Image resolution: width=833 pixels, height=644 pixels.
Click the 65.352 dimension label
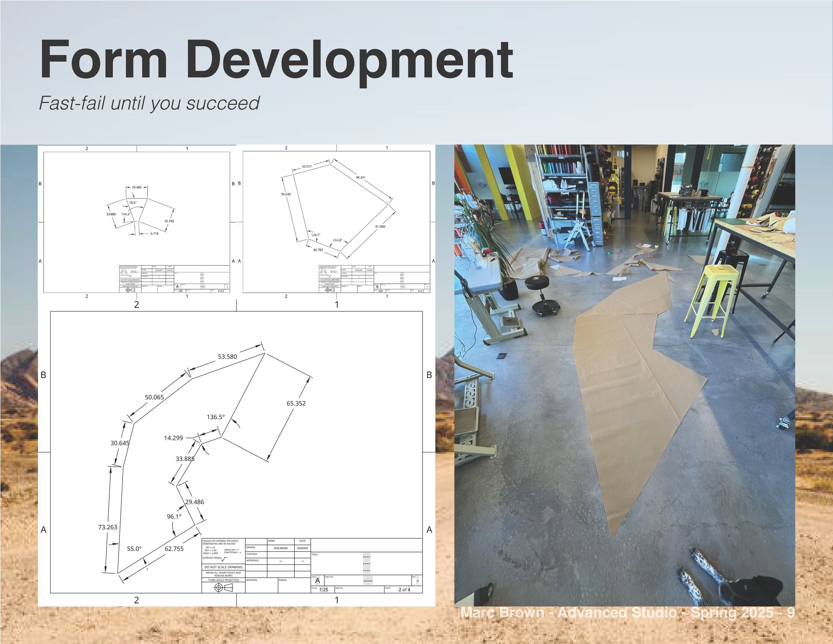(x=296, y=403)
